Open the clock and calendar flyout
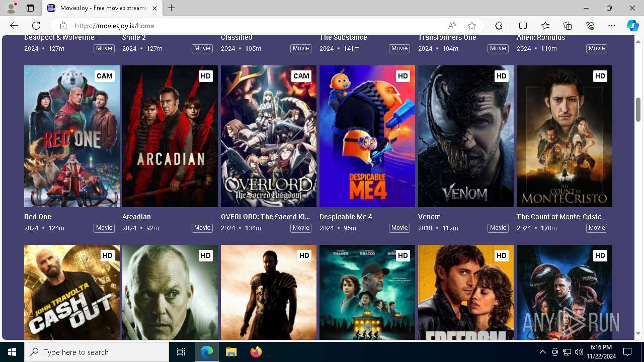The height and width of the screenshot is (362, 644). click(601, 352)
